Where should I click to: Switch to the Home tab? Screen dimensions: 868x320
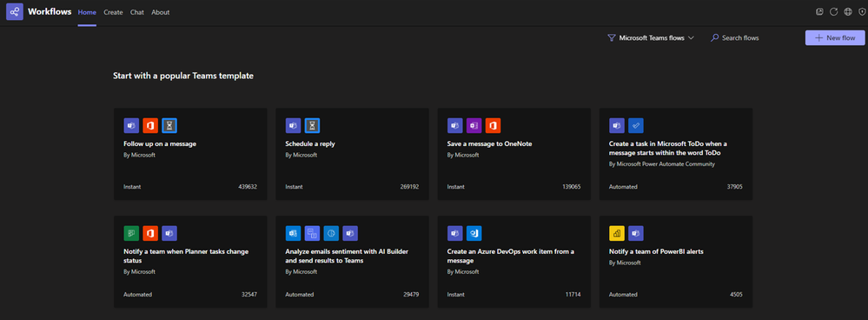(x=87, y=12)
